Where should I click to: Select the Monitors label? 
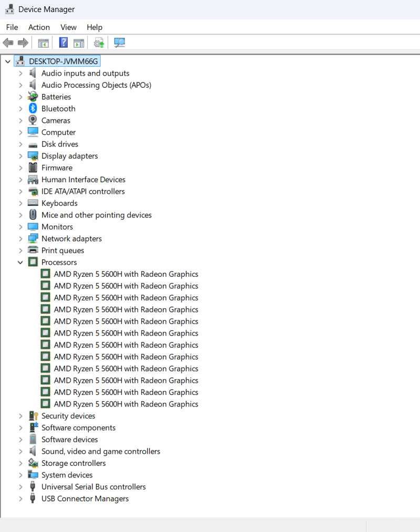click(57, 227)
